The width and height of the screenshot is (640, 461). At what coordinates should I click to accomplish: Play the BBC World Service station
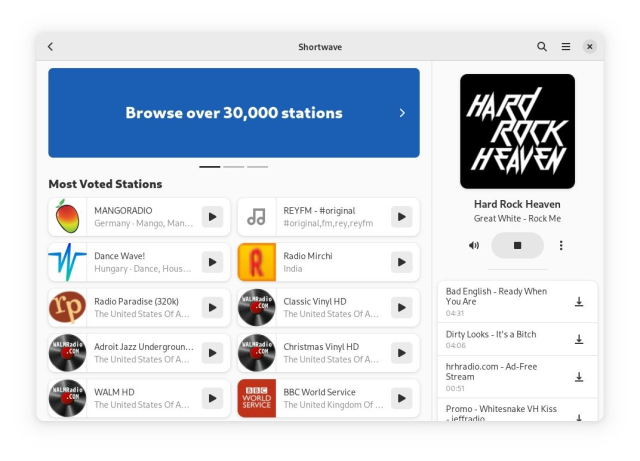pyautogui.click(x=402, y=398)
